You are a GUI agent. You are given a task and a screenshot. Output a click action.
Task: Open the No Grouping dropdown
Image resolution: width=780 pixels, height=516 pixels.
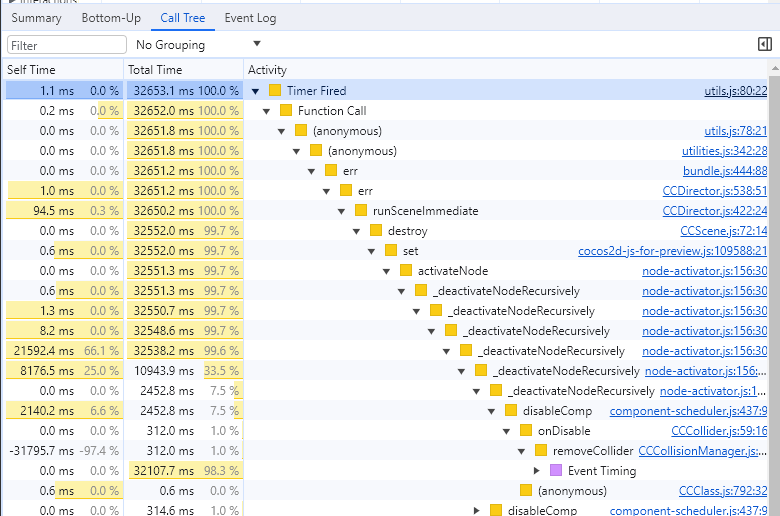[198, 45]
